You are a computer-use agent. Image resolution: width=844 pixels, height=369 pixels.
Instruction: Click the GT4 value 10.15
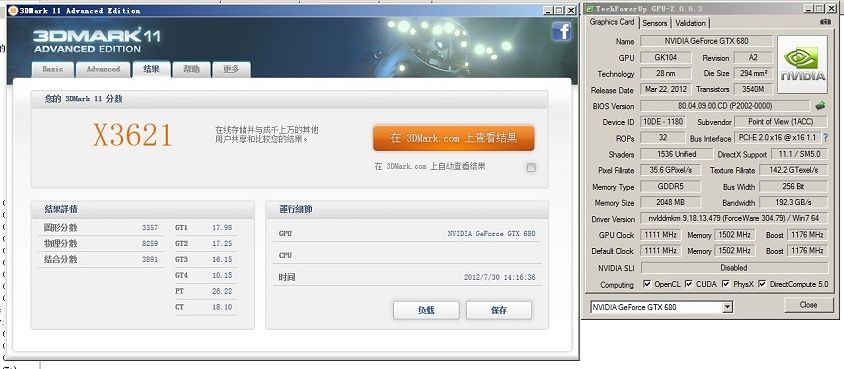coord(222,275)
